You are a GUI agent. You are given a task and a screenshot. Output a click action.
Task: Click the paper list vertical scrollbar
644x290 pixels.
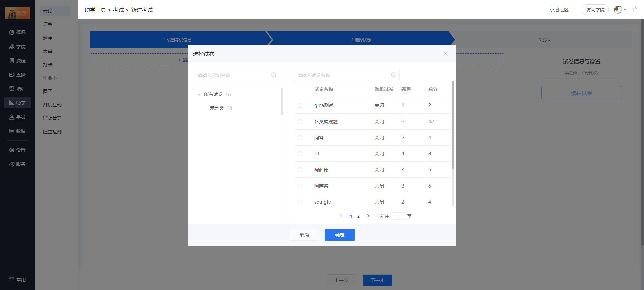[x=453, y=125]
